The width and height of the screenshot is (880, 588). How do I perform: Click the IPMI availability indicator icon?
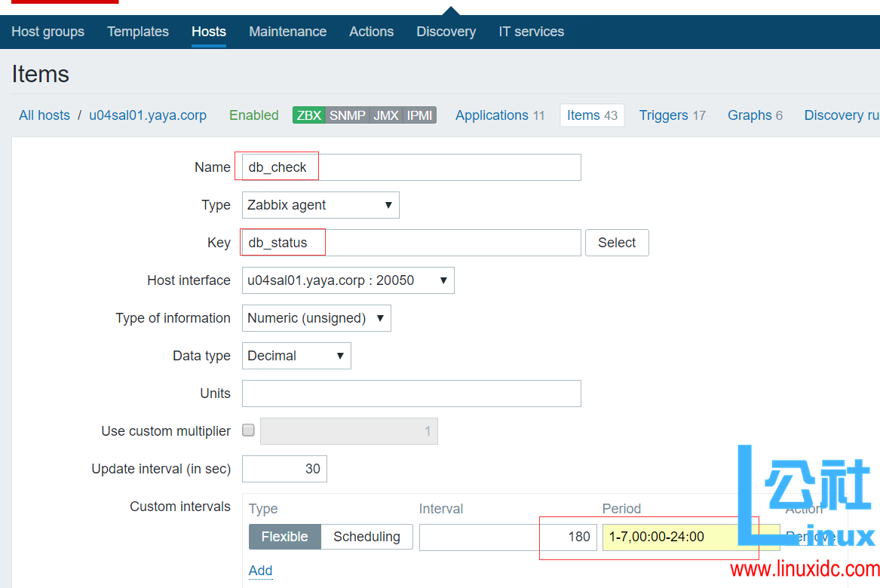[x=419, y=115]
